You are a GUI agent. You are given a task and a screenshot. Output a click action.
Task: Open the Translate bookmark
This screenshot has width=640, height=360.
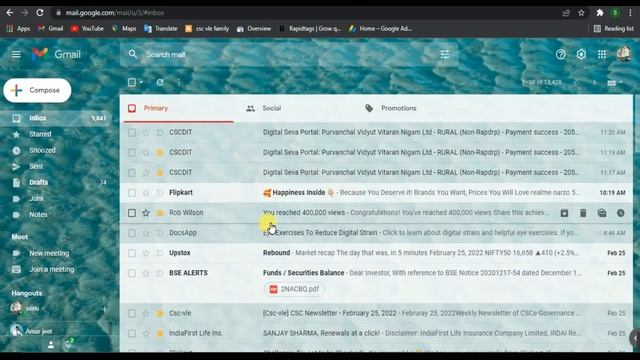(161, 29)
